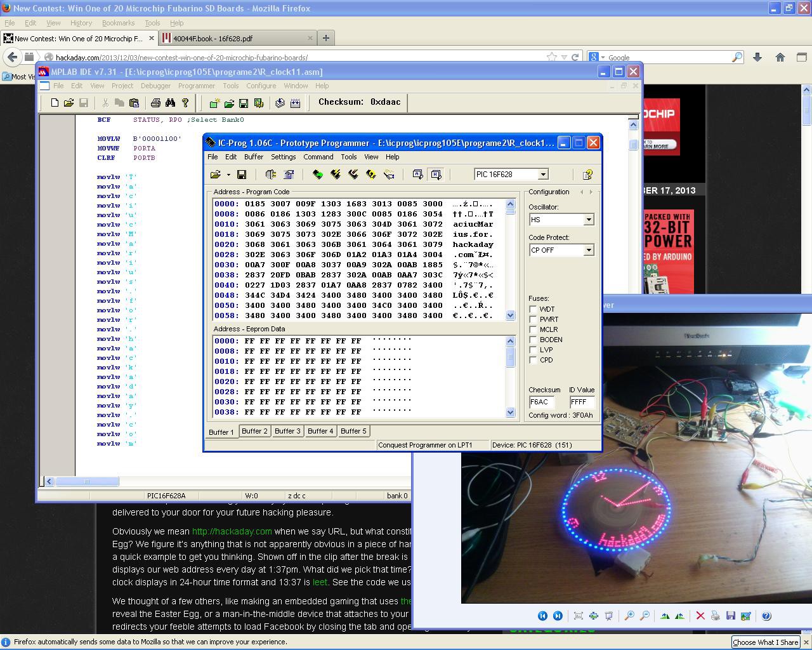Click Choose What I Share button
Viewport: 812px width, 650px height.
point(765,642)
